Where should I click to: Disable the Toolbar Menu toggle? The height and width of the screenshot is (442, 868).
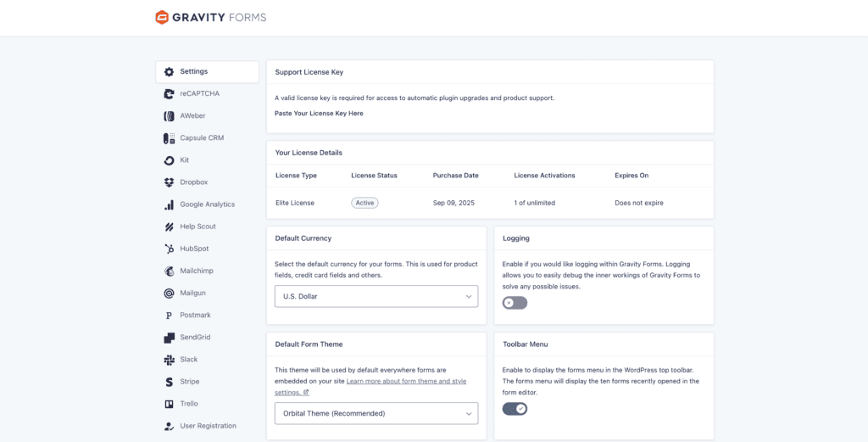(x=515, y=409)
